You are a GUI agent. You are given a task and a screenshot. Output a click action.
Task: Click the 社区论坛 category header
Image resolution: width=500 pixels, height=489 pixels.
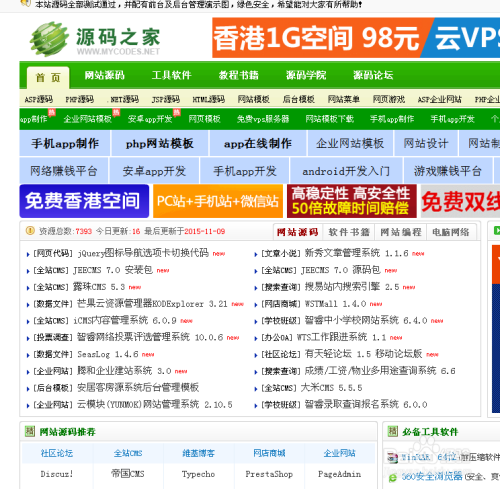click(57, 453)
